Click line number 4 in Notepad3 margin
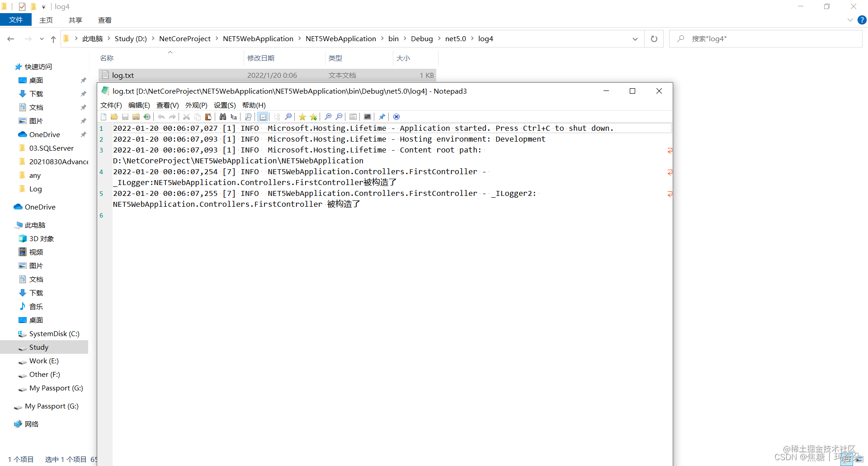Viewport: 868px width, 466px height. point(101,172)
